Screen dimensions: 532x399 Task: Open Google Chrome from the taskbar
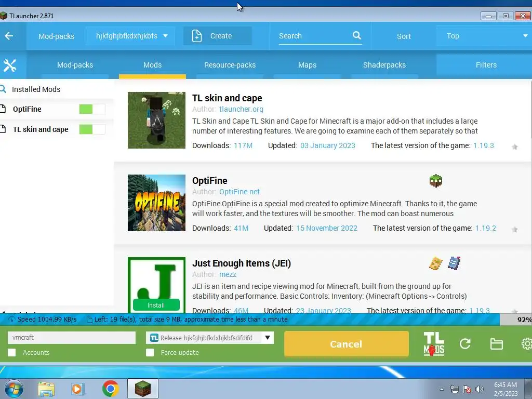(x=110, y=389)
